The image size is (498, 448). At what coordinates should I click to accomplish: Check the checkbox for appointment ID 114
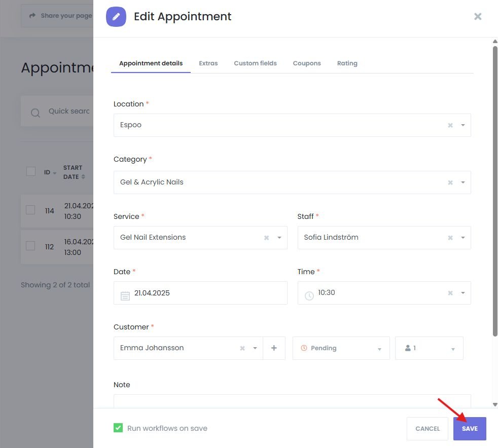(x=30, y=211)
